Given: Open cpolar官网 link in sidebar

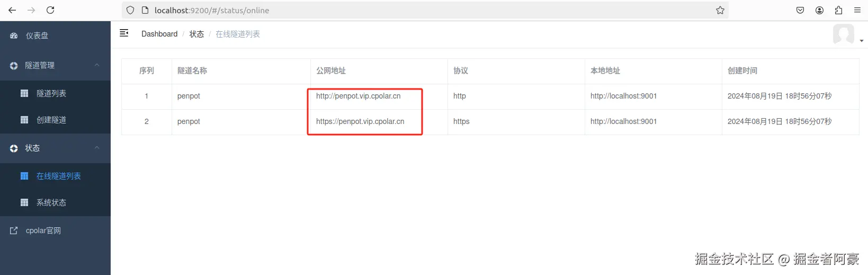Looking at the screenshot, I should [55, 230].
